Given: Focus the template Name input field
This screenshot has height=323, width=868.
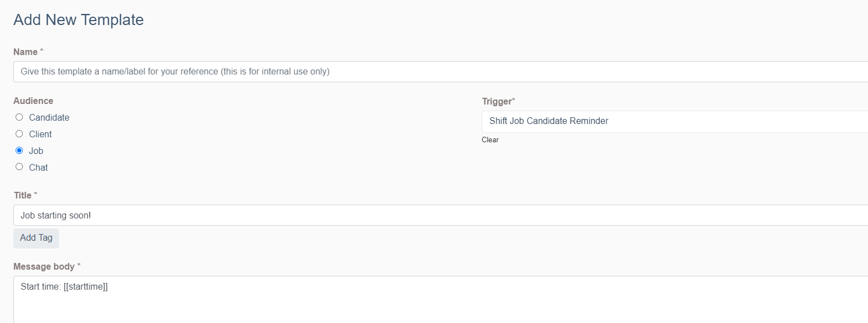Looking at the screenshot, I should pos(440,72).
